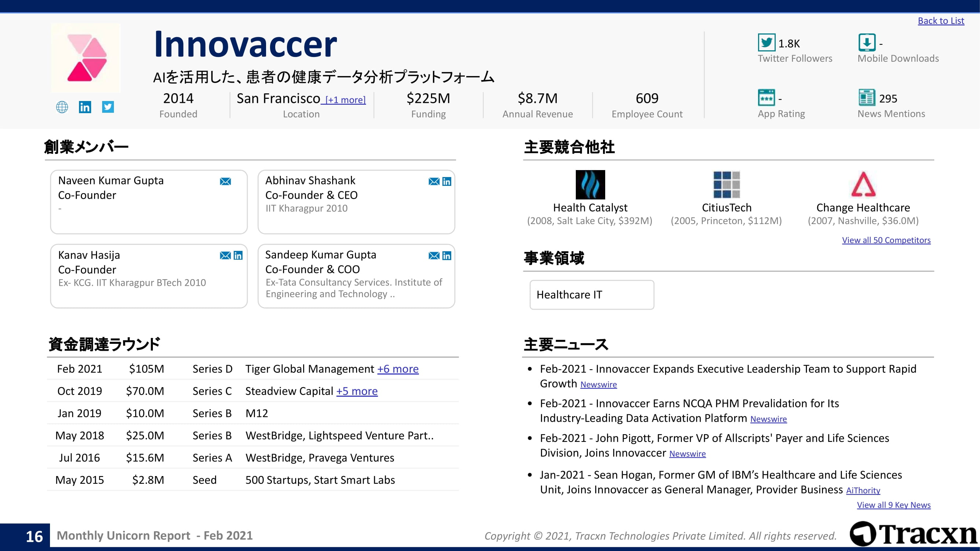Click the Twitter Followers stat icon
The height and width of the screenshot is (551, 980).
coord(766,43)
